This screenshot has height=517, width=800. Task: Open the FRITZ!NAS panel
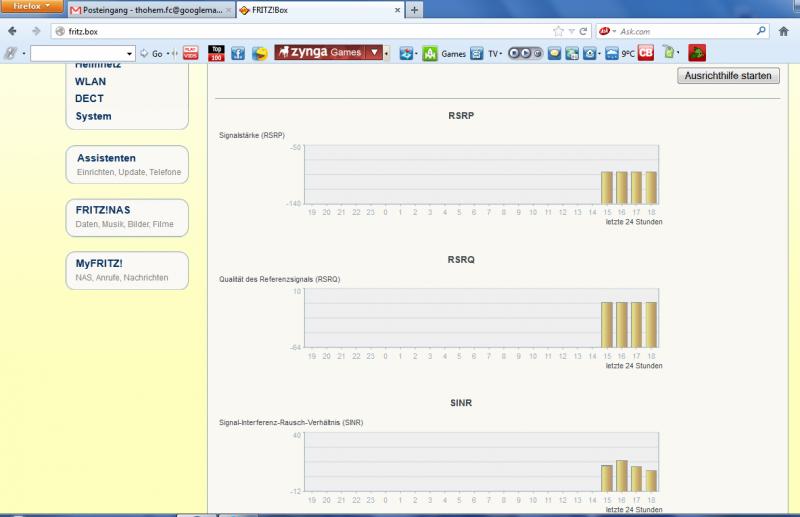point(127,217)
